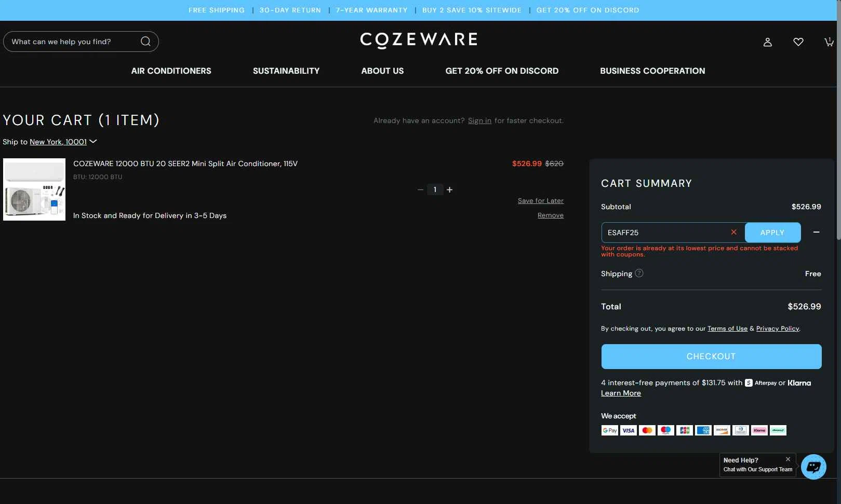Open the Privacy Policy link

click(x=778, y=329)
